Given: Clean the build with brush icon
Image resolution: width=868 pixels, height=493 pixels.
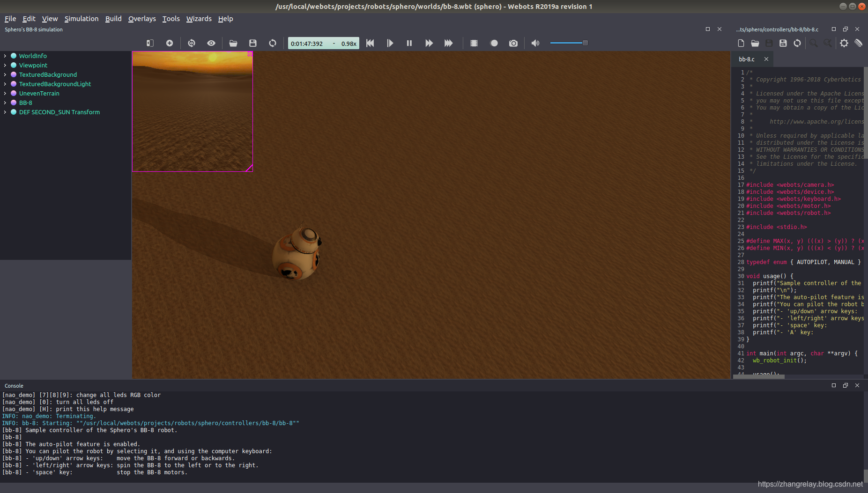Looking at the screenshot, I should tap(858, 43).
